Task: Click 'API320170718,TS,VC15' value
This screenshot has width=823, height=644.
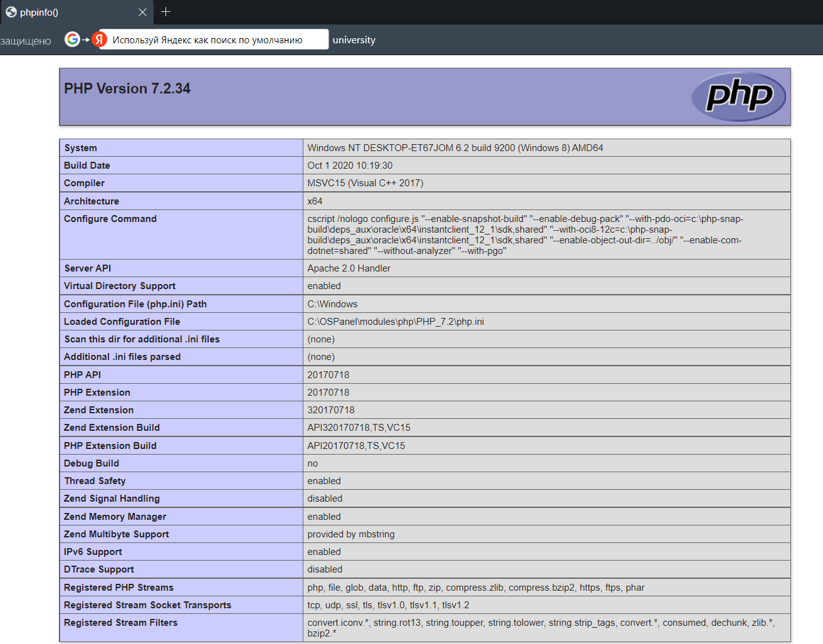Action: [x=359, y=428]
